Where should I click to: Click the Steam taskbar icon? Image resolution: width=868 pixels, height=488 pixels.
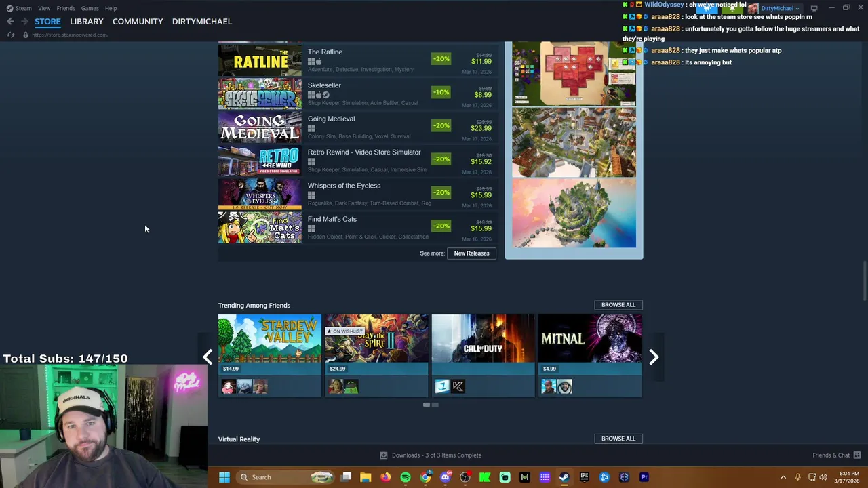(564, 477)
